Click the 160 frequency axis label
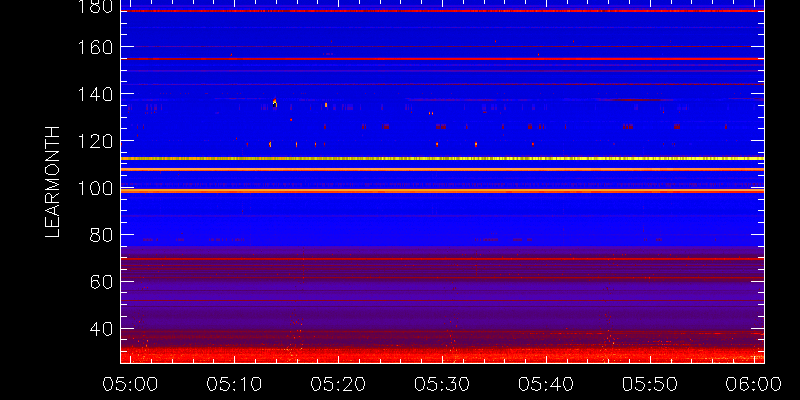Image resolution: width=800 pixels, height=400 pixels. pos(95,47)
